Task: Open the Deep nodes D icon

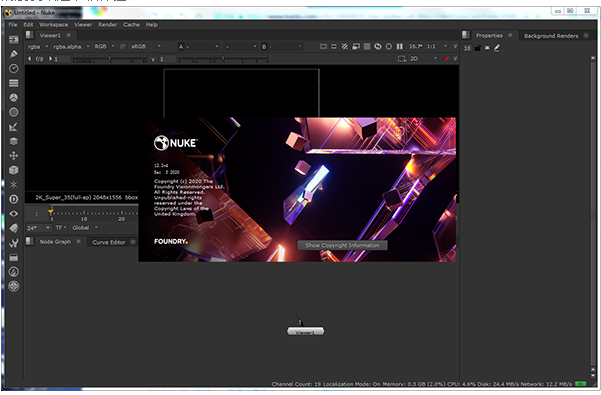Action: click(x=13, y=199)
